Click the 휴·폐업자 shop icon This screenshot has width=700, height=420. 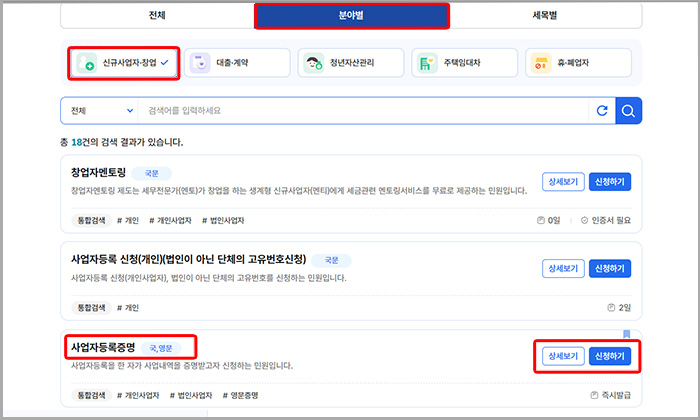click(x=541, y=63)
